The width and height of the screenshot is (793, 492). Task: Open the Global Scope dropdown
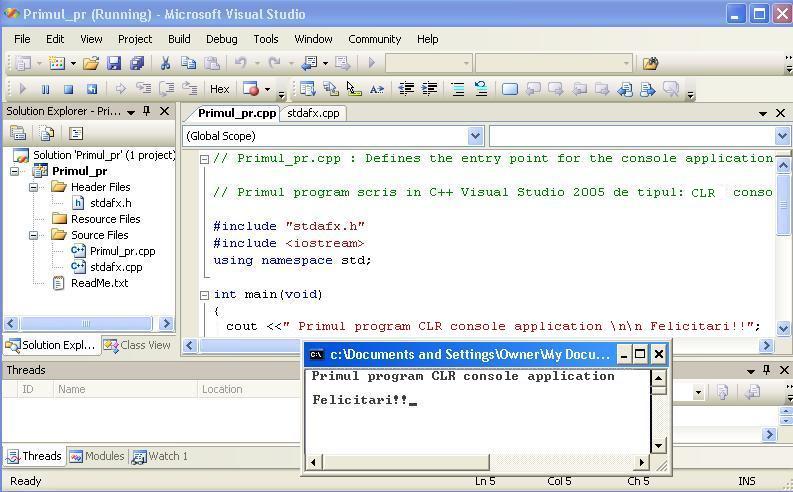tap(475, 136)
